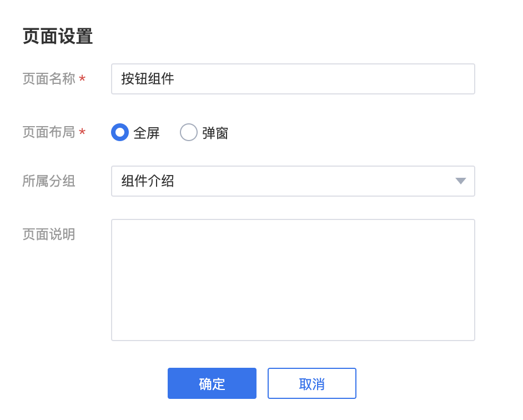Click the 弹窗 option label text
The image size is (523, 420).
[x=215, y=133]
